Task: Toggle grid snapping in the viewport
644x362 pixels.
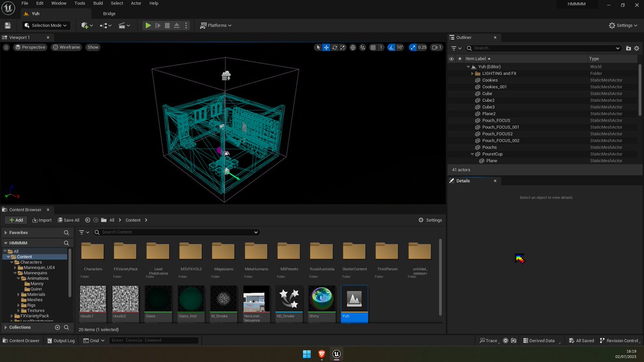Action: tap(374, 47)
